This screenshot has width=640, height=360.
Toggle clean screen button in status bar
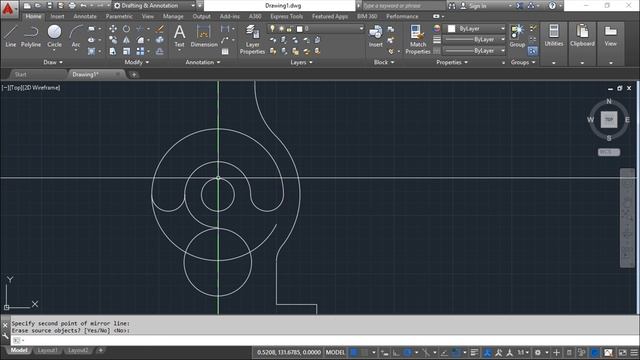coord(622,353)
